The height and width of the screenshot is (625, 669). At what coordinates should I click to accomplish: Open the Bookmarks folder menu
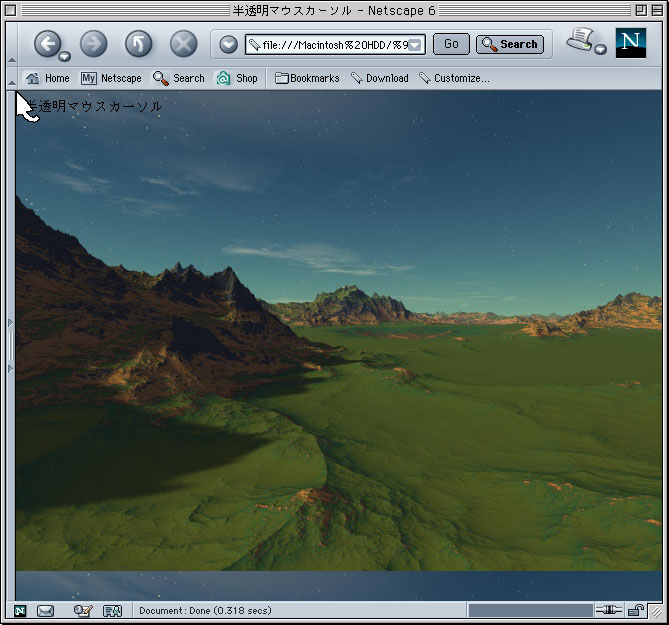click(307, 78)
